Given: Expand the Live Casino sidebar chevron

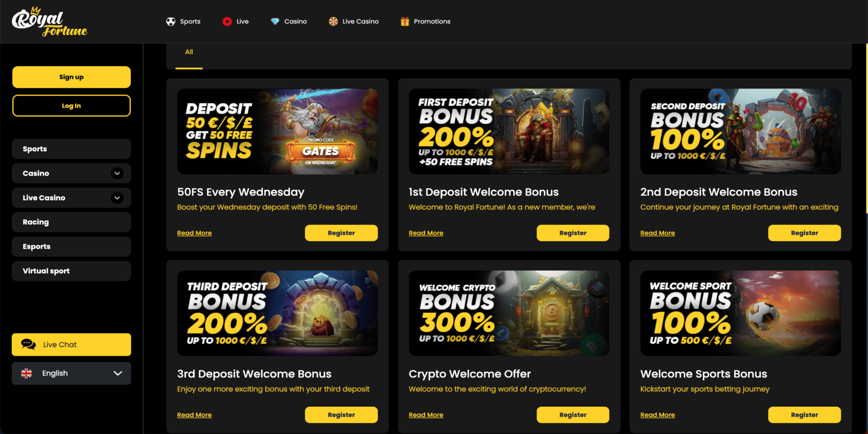Looking at the screenshot, I should coord(117,198).
